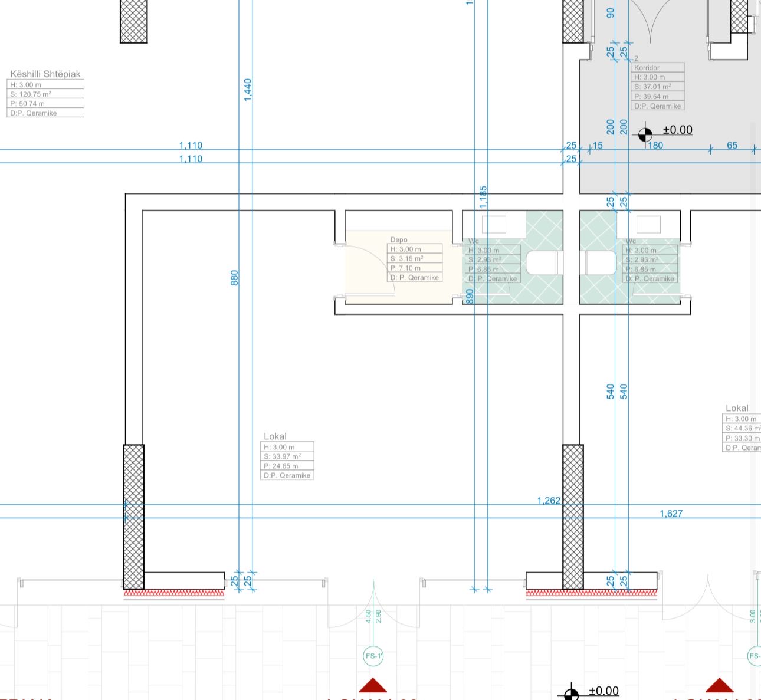761x700 pixels.
Task: Click the Depo room label
Action: (399, 240)
